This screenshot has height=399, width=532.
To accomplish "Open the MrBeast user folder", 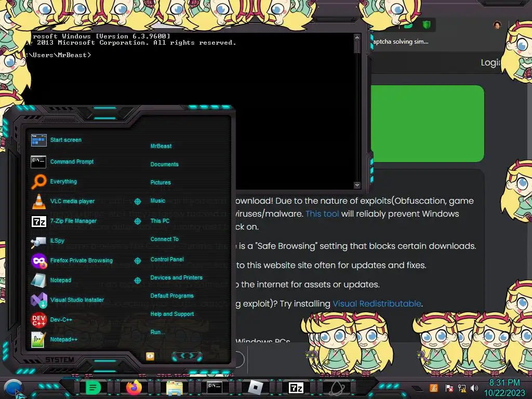I will pyautogui.click(x=161, y=146).
